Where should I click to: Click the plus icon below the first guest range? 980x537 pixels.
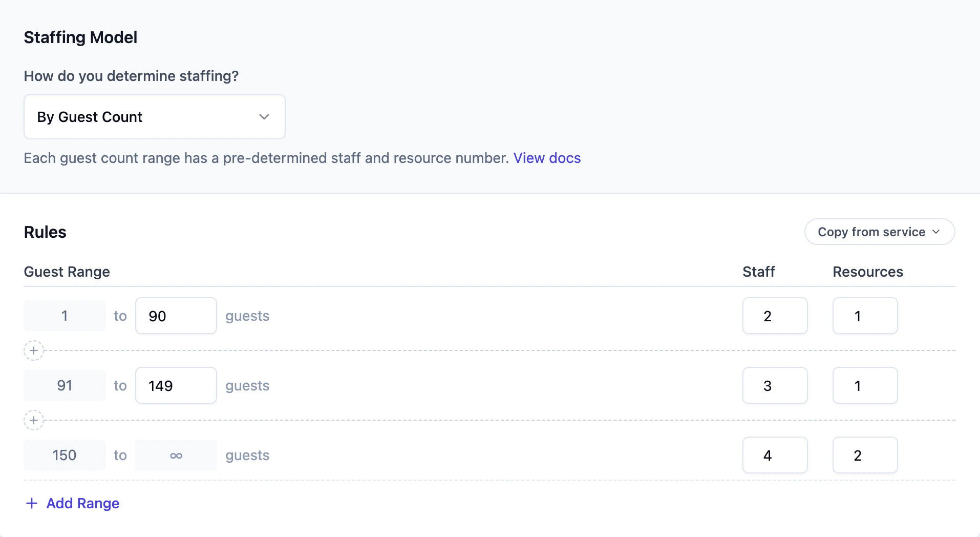(33, 350)
